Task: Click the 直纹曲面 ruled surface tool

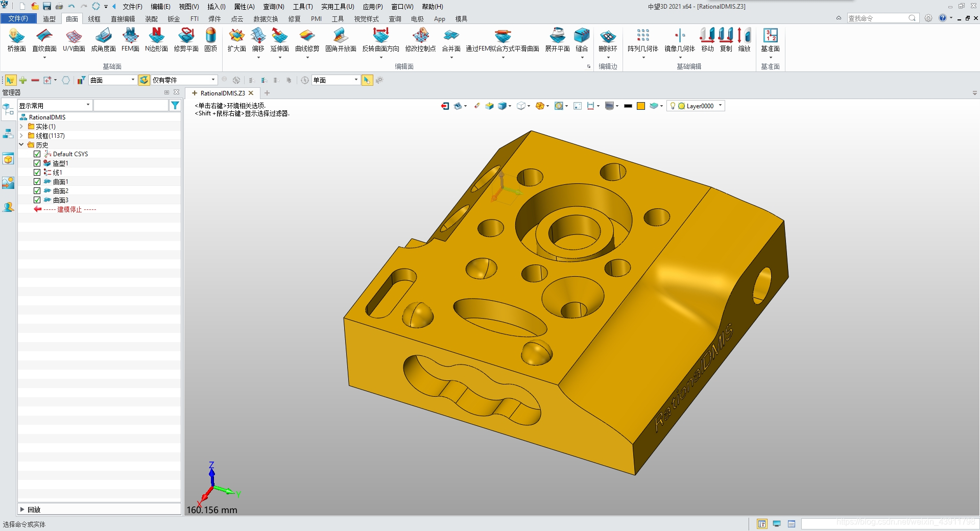Action: 44,40
